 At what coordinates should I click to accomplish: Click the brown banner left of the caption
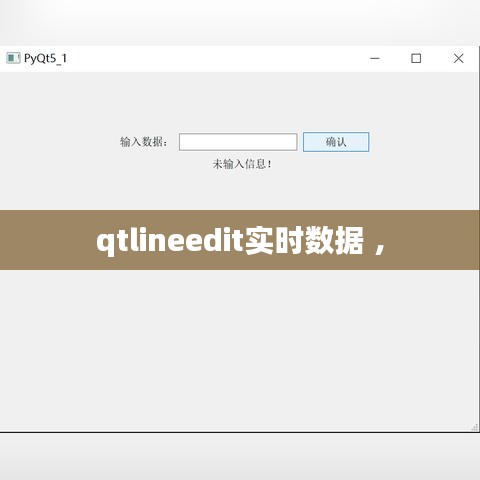coord(47,240)
